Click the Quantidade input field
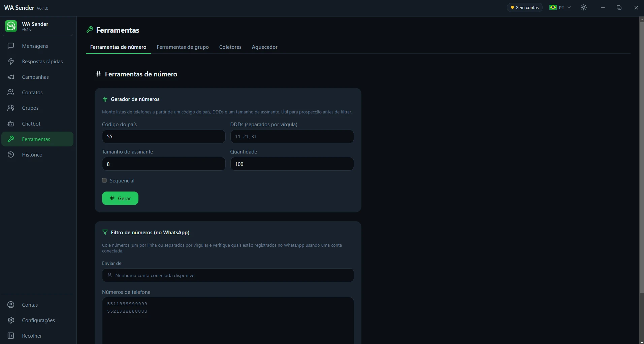 [292, 164]
